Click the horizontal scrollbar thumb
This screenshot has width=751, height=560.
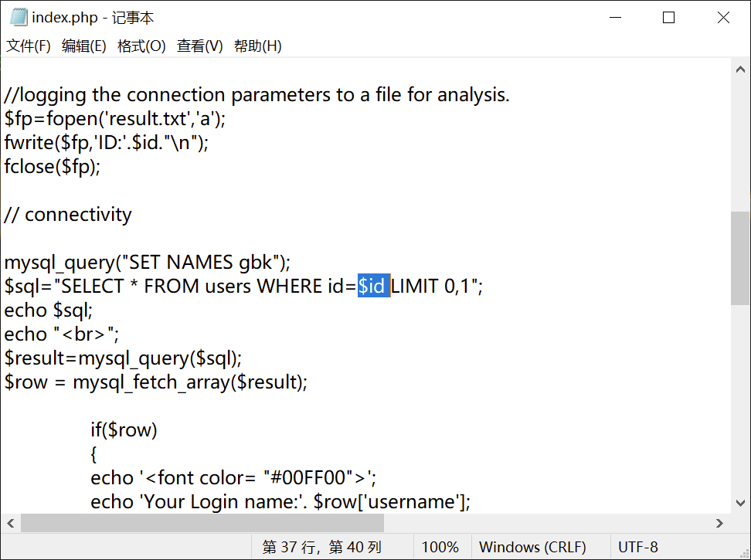click(202, 523)
